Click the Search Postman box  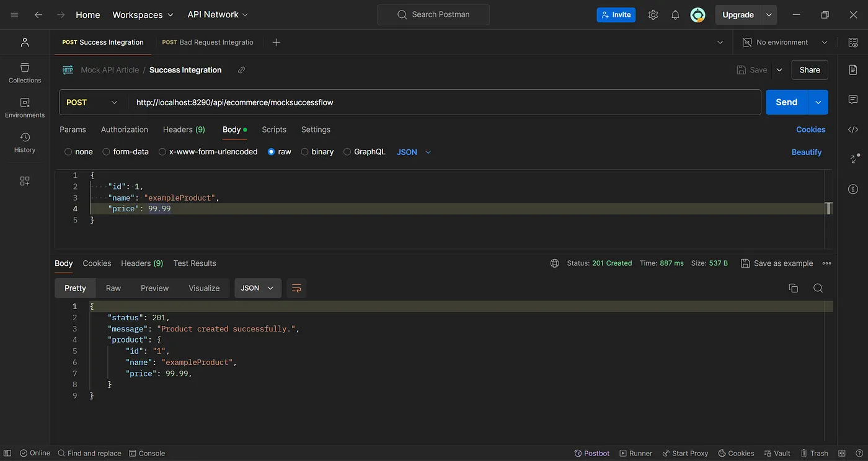pyautogui.click(x=433, y=15)
